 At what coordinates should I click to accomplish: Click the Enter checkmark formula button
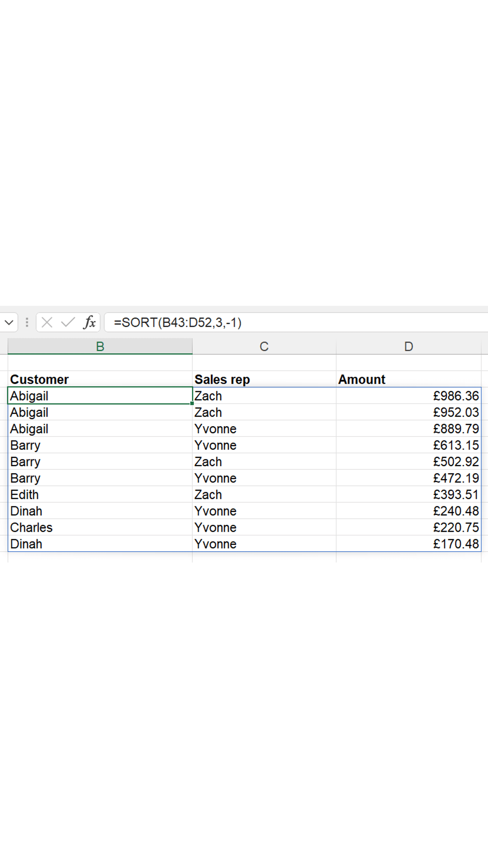68,323
